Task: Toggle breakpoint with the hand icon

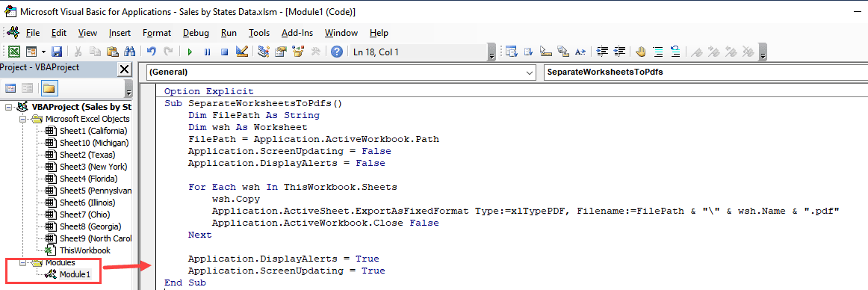Action: point(641,52)
